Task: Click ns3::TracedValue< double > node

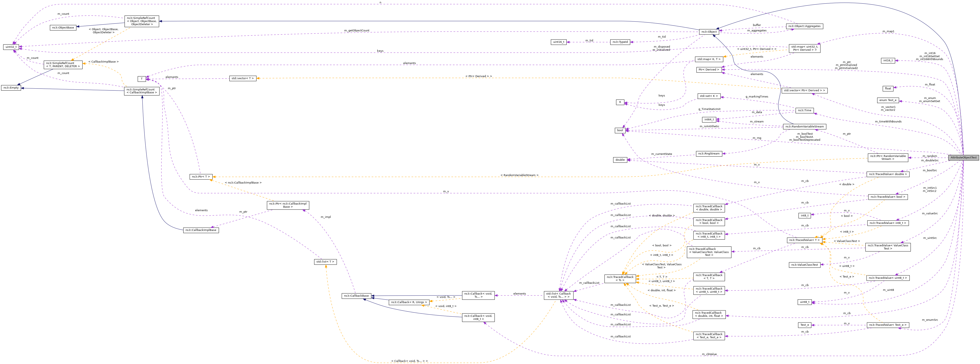Action: pos(888,174)
